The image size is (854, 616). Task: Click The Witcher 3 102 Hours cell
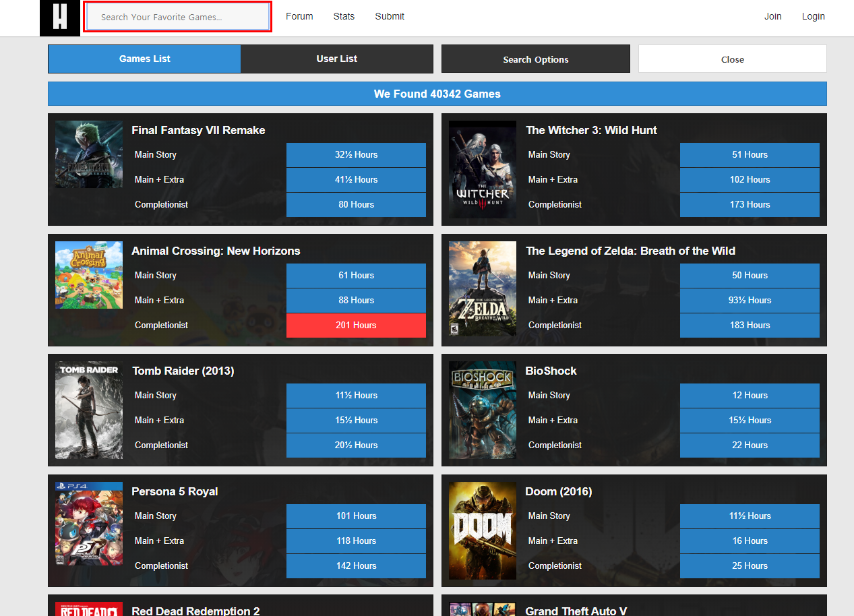point(750,180)
